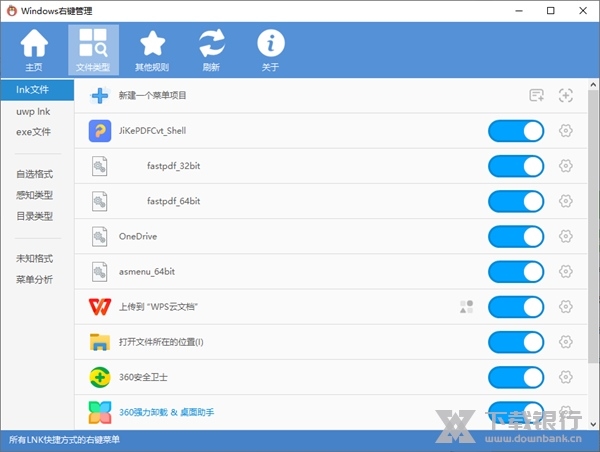600x452 pixels.
Task: Toggle 打开文件所在的位置 switch
Action: pos(516,342)
